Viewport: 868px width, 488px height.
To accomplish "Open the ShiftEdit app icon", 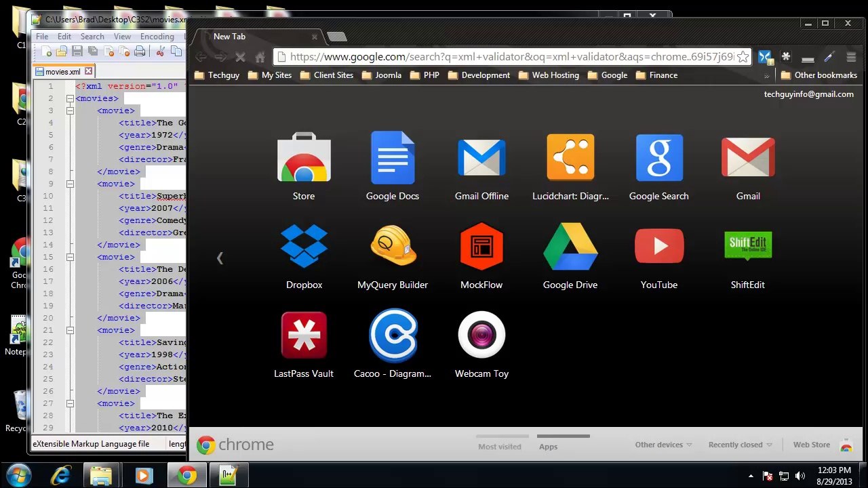I will [748, 246].
